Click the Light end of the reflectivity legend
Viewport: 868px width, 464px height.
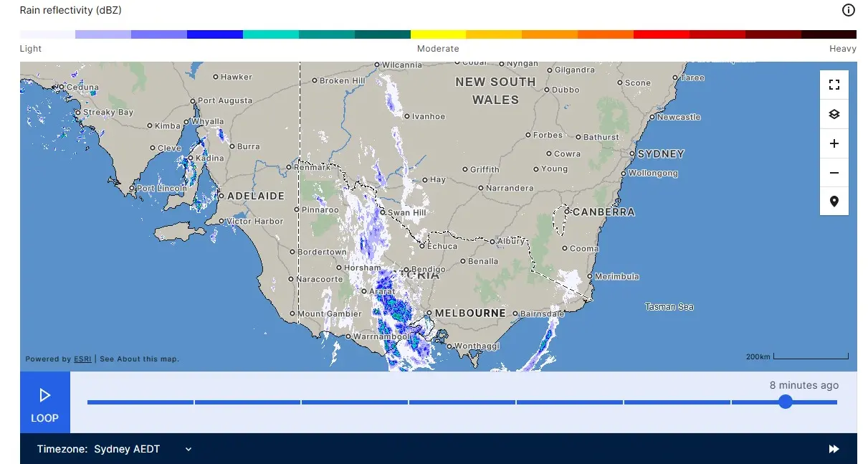[x=30, y=48]
